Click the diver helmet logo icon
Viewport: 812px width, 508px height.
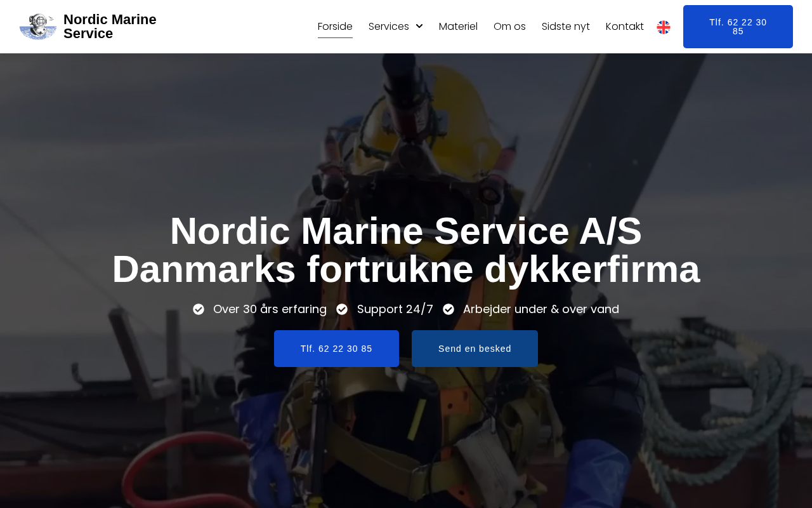click(x=38, y=27)
